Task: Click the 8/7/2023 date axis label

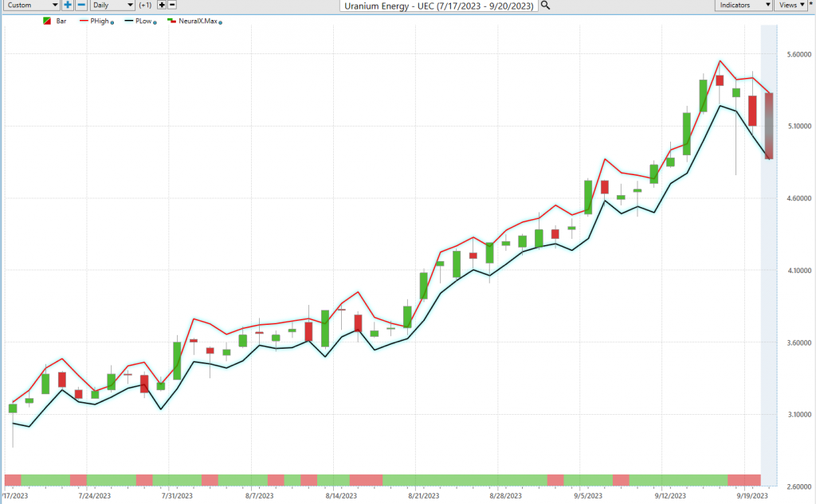Action: [x=259, y=496]
